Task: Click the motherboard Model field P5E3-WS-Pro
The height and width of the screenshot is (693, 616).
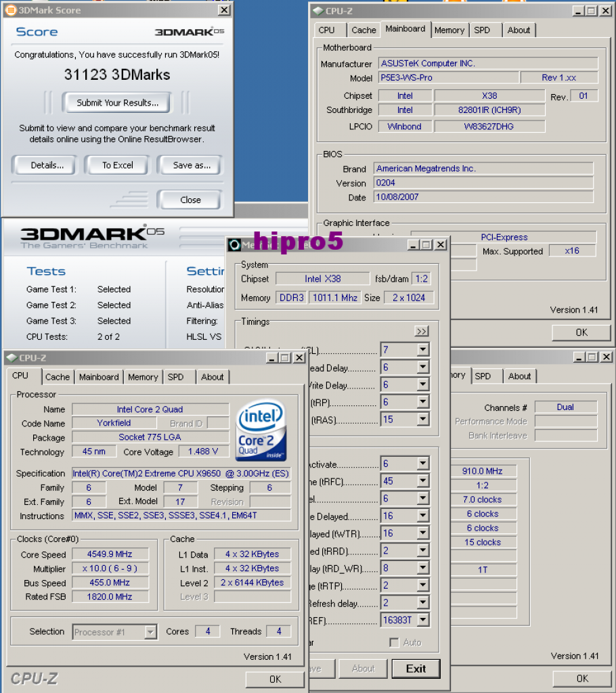Action: 448,78
